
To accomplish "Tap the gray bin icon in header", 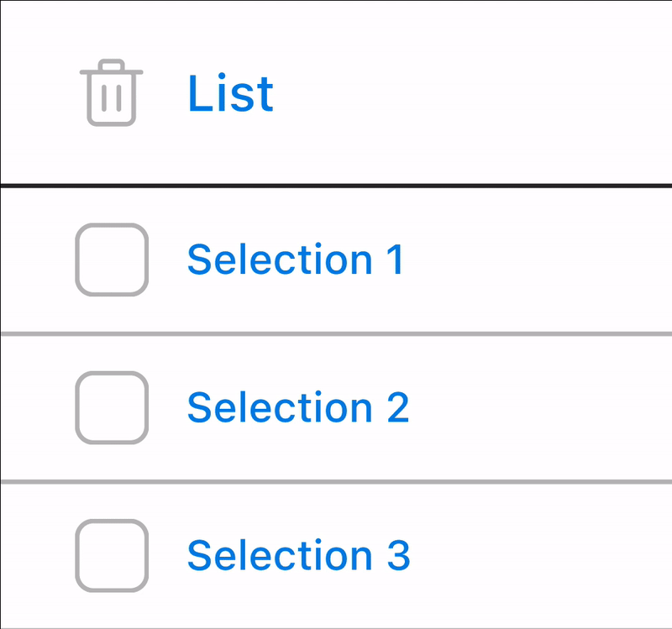I will pyautogui.click(x=112, y=92).
